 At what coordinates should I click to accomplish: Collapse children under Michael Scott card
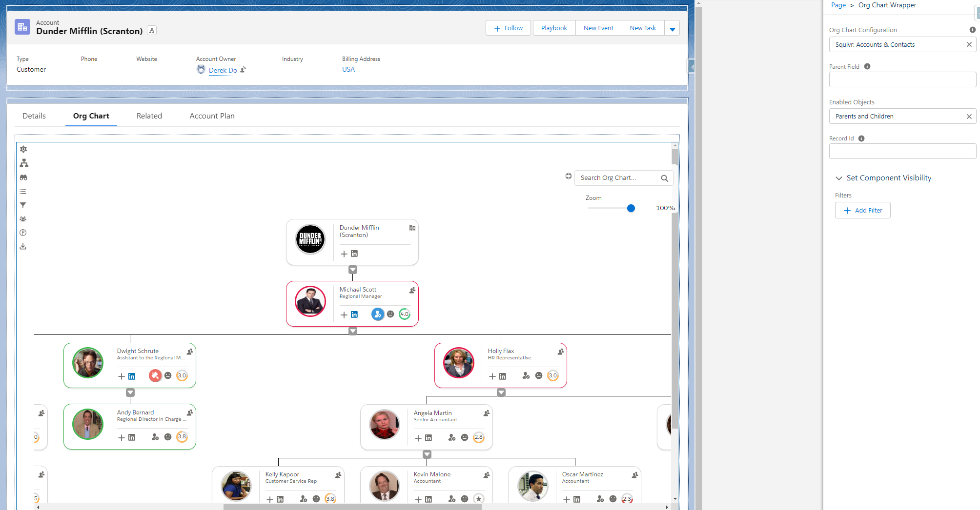click(x=353, y=331)
